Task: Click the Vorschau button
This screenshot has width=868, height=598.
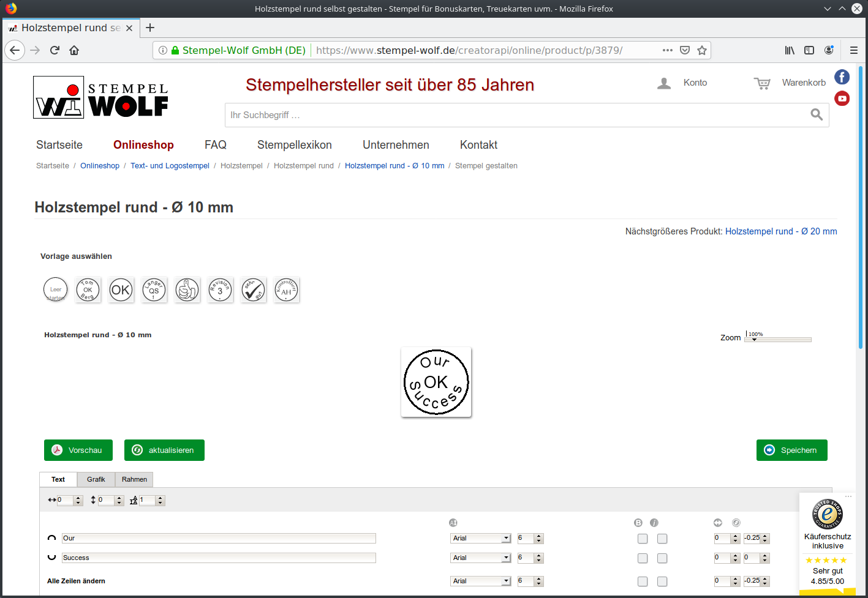Action: [x=78, y=450]
